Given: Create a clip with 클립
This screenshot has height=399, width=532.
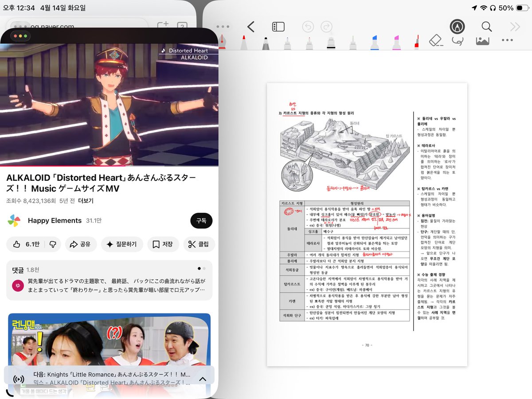Looking at the screenshot, I should click(199, 244).
